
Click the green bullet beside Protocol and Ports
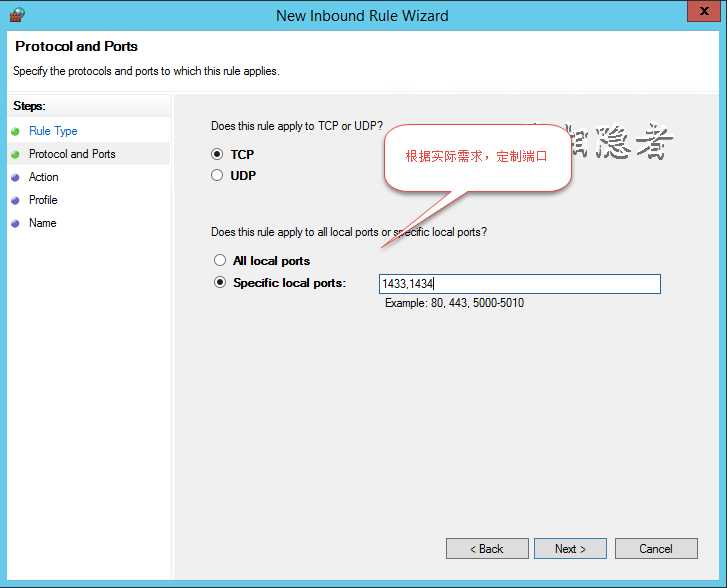click(15, 154)
